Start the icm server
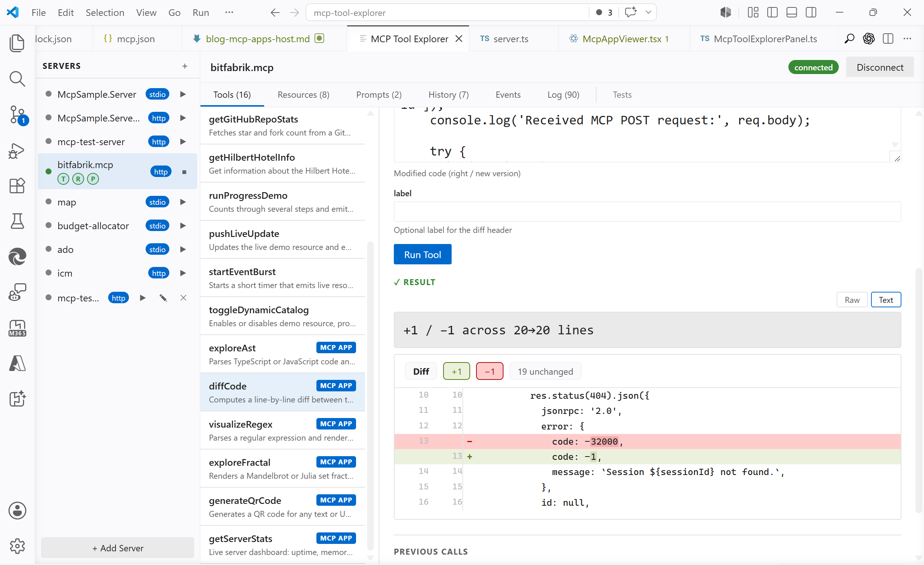 point(183,273)
